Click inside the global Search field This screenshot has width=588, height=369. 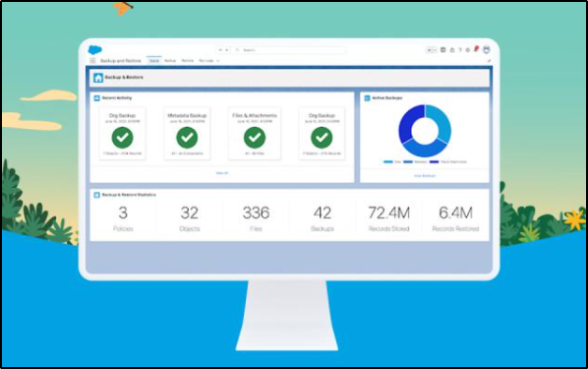[x=289, y=50]
